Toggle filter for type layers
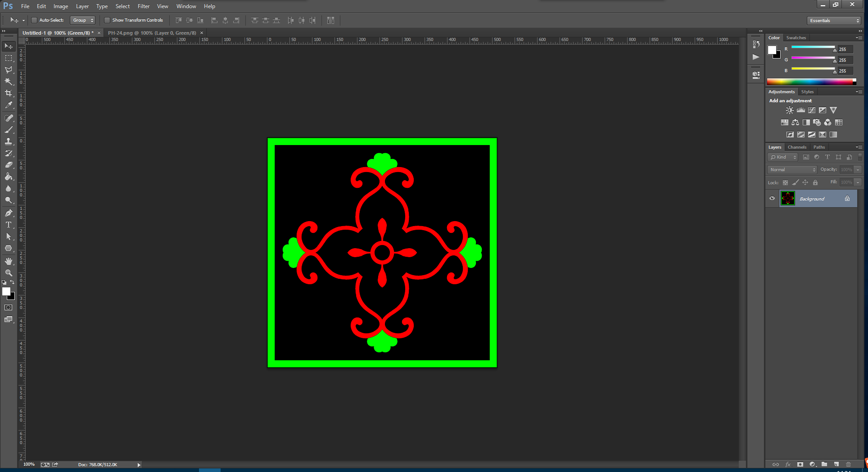The width and height of the screenshot is (868, 472). click(827, 157)
